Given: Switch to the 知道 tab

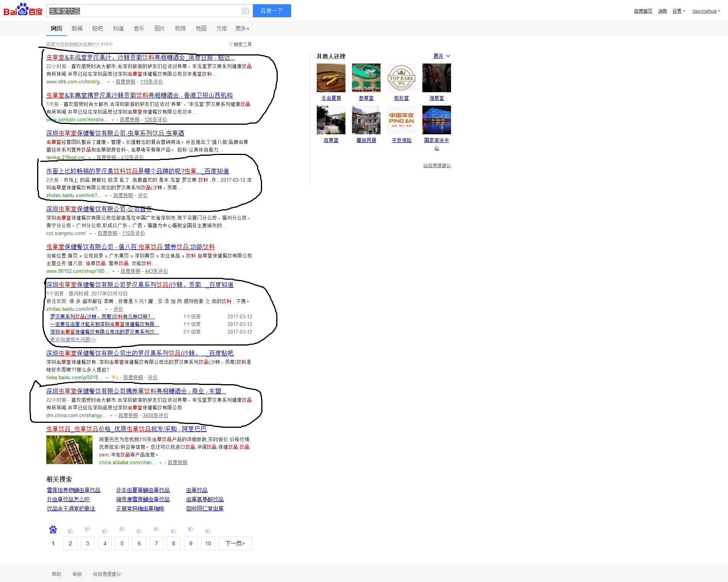Looking at the screenshot, I should tap(119, 28).
